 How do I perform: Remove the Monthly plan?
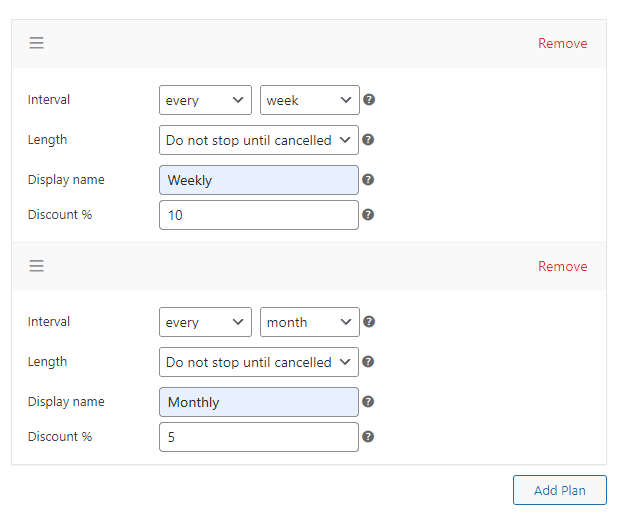(562, 266)
